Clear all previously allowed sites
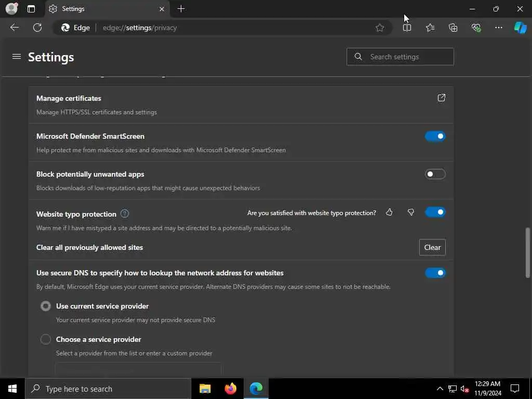532x399 pixels. click(432, 247)
